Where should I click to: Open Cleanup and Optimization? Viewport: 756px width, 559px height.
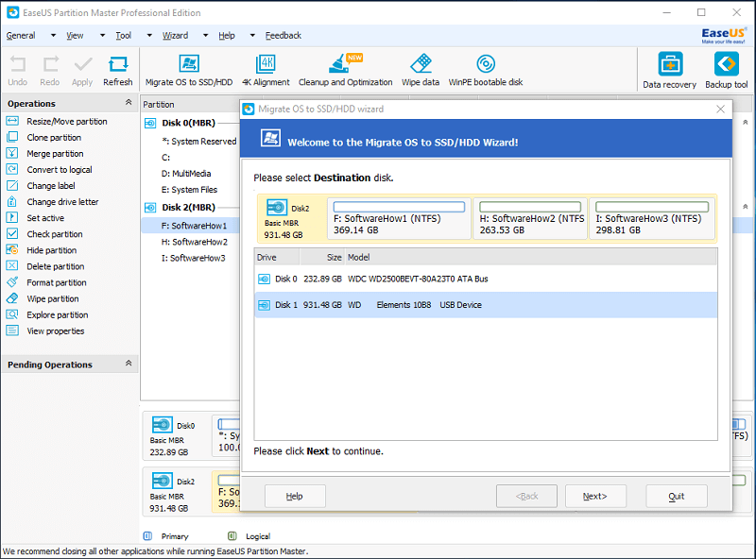[345, 71]
